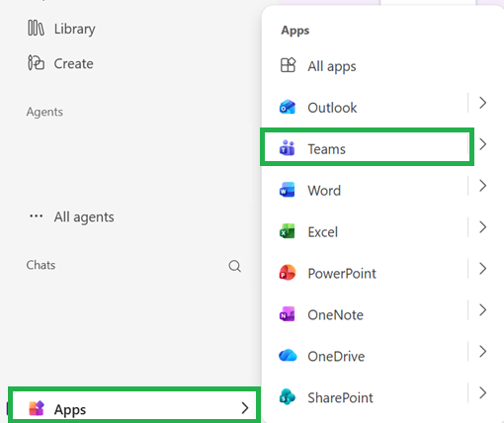Open the Outlook app icon

click(288, 107)
